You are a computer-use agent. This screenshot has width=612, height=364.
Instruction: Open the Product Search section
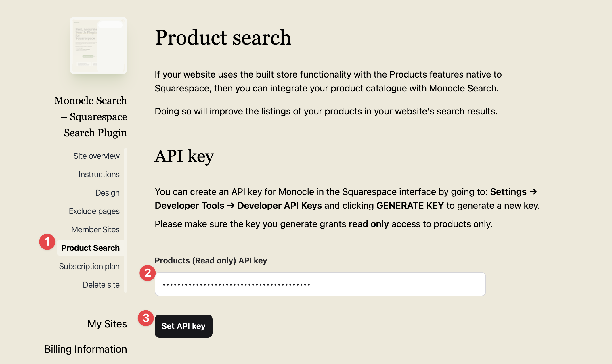91,248
